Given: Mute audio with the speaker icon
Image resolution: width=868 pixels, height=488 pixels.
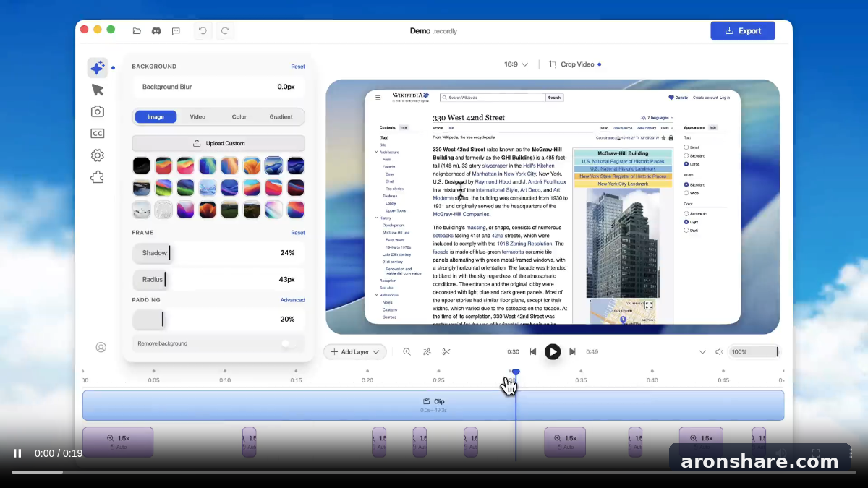Looking at the screenshot, I should (719, 352).
